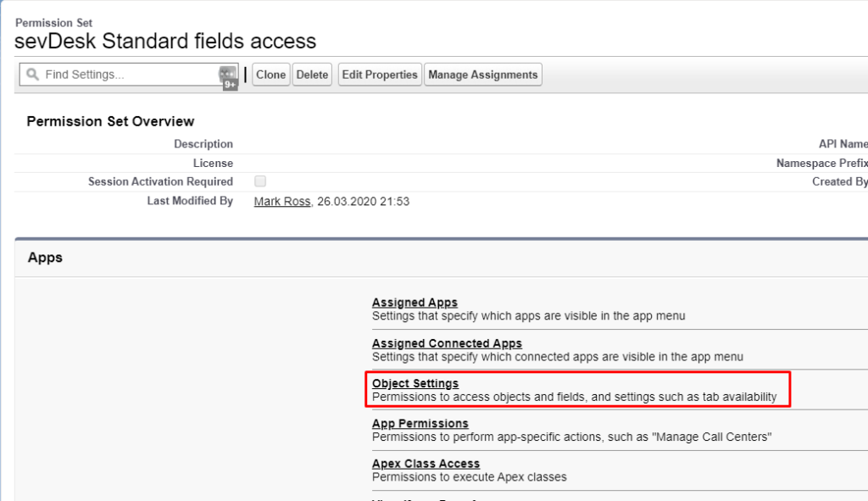Open Manage Assignments

coord(482,75)
